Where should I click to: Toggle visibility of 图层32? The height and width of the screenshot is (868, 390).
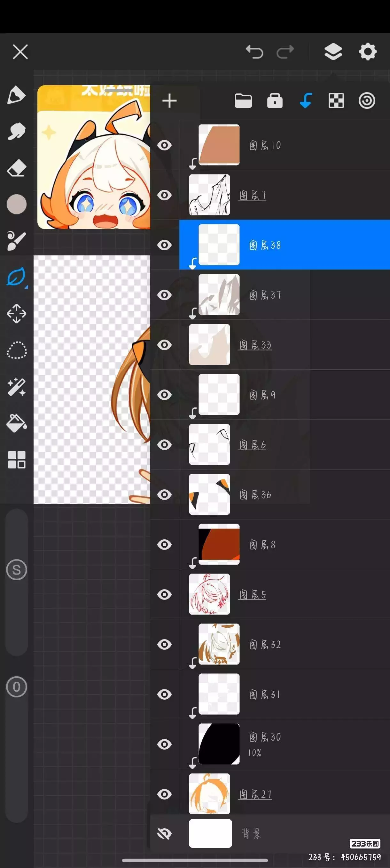tap(164, 644)
